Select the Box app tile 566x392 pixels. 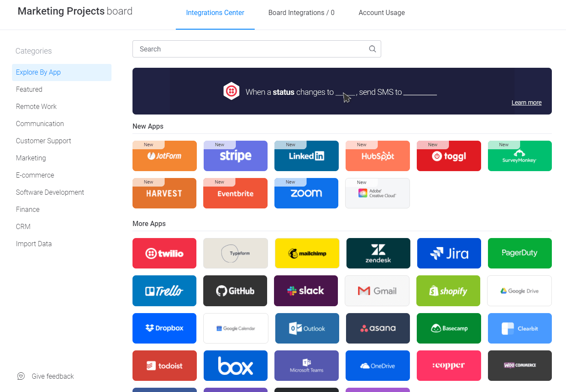(x=235, y=365)
